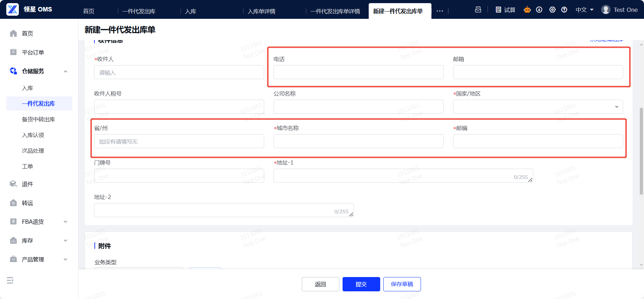Click the 地址-1 text area
This screenshot has height=299, width=644.
[x=403, y=176]
